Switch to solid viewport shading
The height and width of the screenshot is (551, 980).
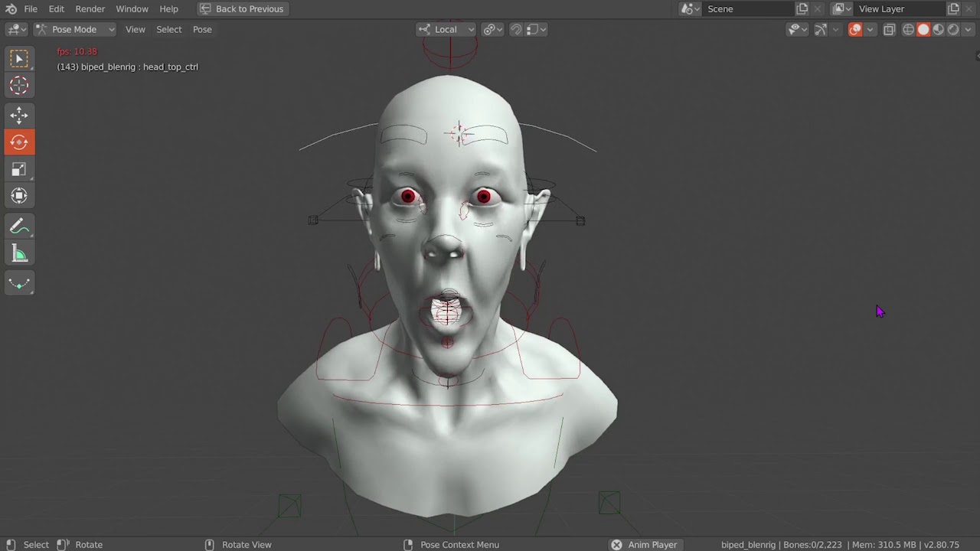pyautogui.click(x=923, y=29)
